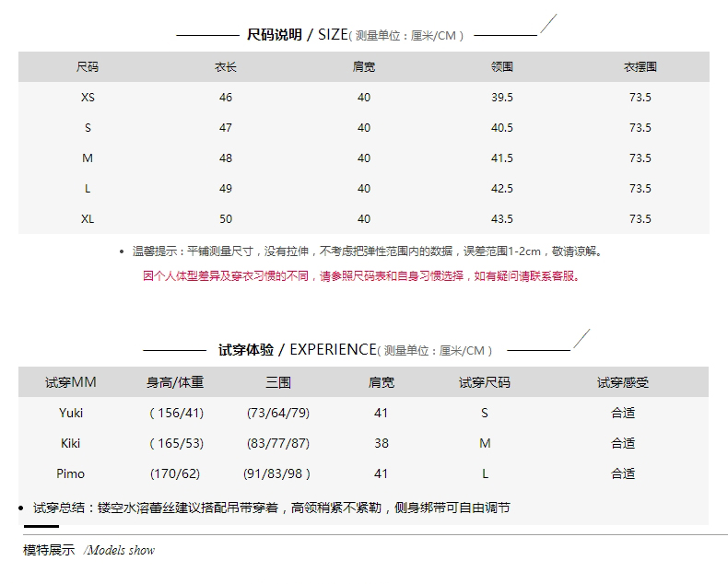Select the XL size row label
The width and height of the screenshot is (728, 584).
point(88,219)
